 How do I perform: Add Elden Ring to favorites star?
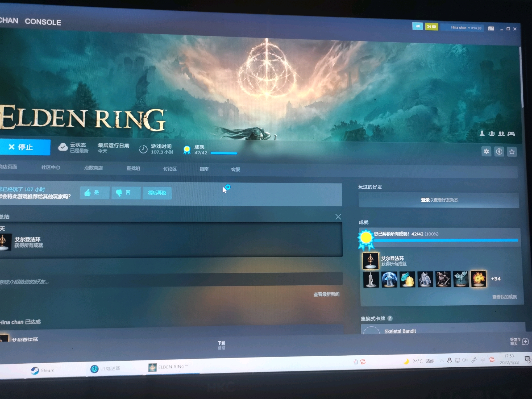click(x=512, y=152)
